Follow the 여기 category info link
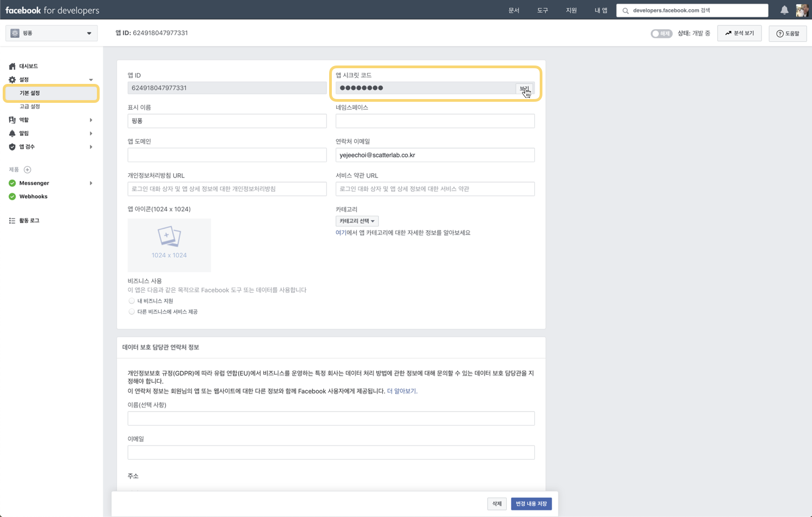This screenshot has height=517, width=812. (x=341, y=233)
